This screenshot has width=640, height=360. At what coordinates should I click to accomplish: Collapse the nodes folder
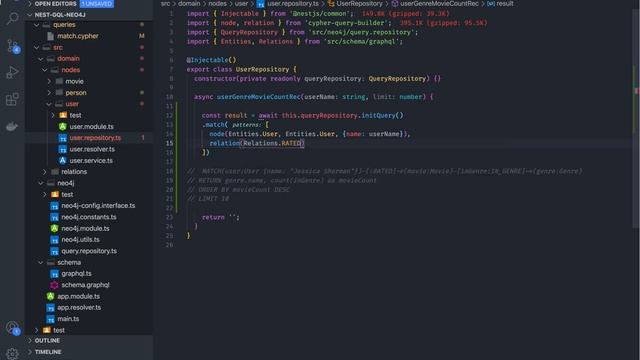pos(45,70)
